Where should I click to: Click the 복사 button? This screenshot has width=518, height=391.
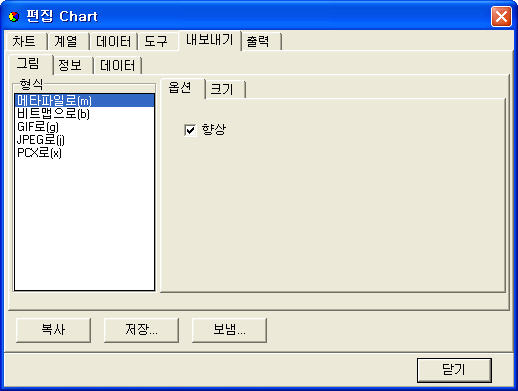53,330
